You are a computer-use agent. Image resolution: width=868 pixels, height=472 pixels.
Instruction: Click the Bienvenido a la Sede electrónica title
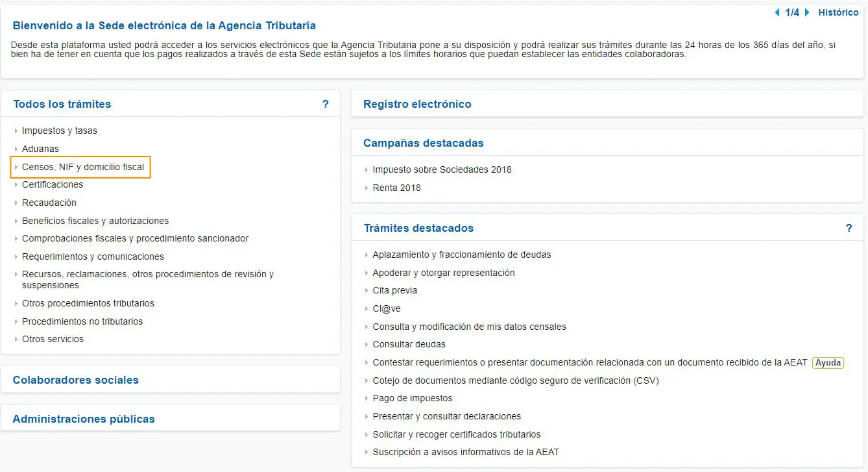click(x=164, y=25)
